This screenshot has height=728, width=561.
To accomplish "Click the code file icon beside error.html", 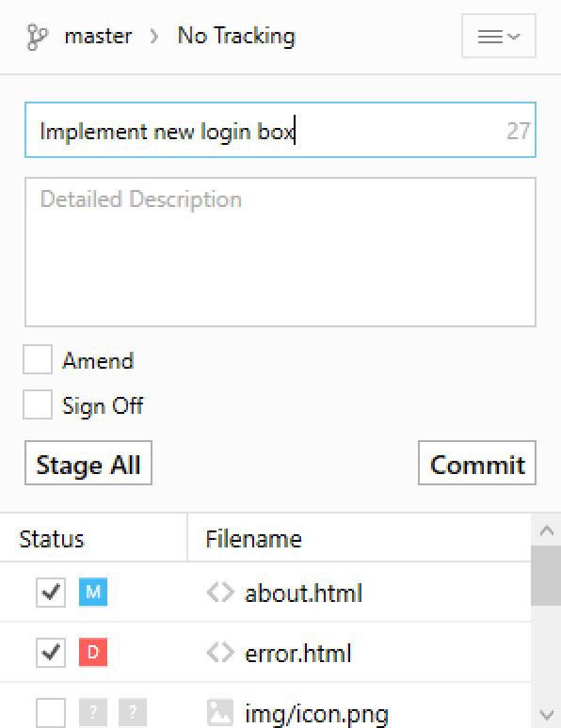I will (x=220, y=653).
